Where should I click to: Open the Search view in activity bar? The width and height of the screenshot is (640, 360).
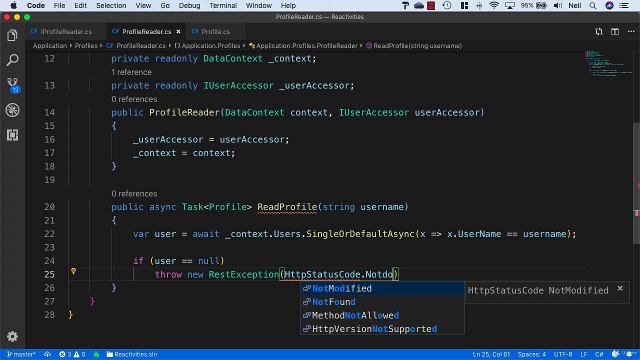(x=12, y=60)
